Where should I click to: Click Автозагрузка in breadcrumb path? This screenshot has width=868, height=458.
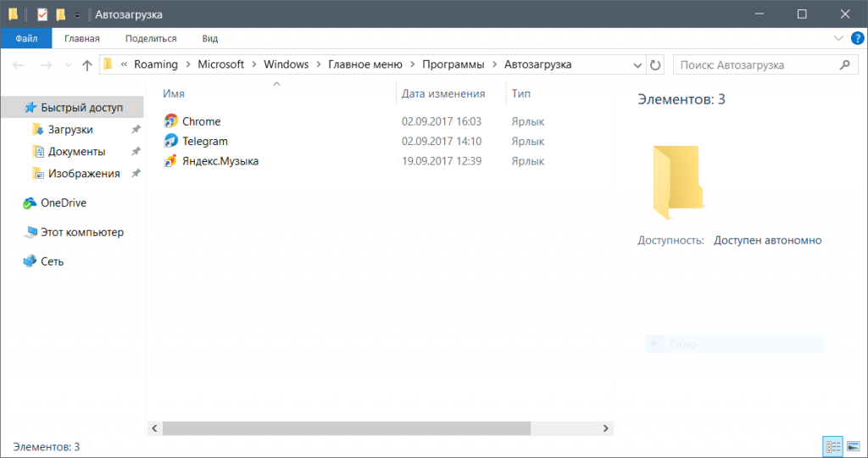click(537, 64)
